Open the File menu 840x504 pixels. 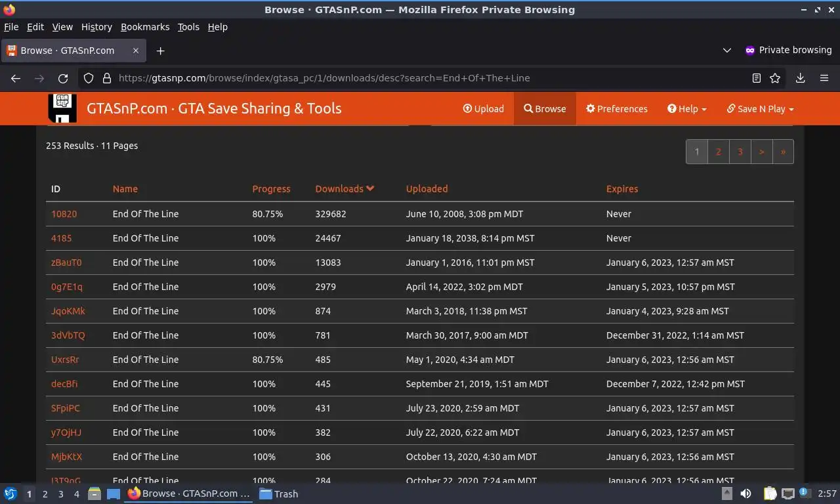tap(11, 27)
